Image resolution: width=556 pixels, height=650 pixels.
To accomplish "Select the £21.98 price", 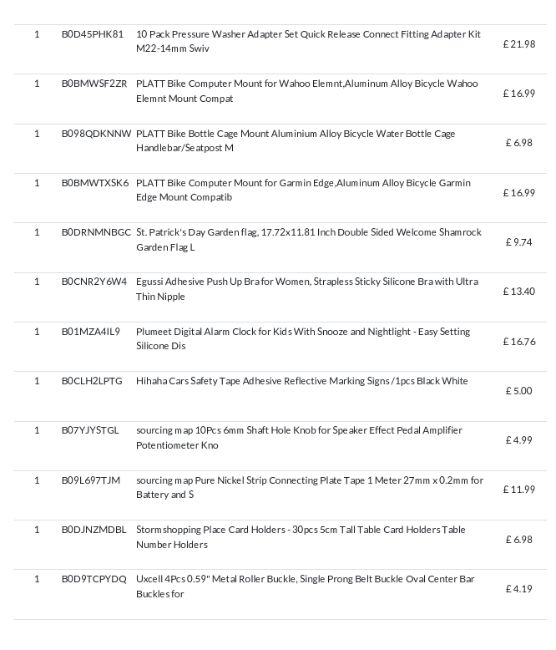I will click(519, 44).
